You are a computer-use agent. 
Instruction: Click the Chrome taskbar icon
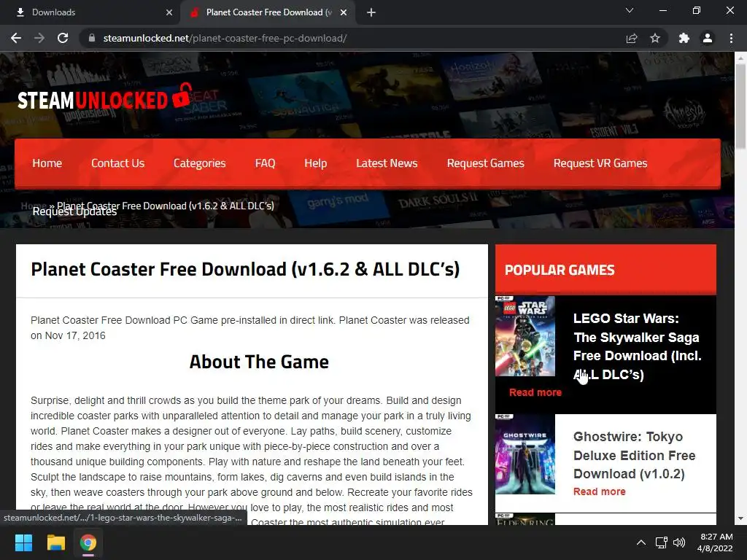click(x=88, y=542)
